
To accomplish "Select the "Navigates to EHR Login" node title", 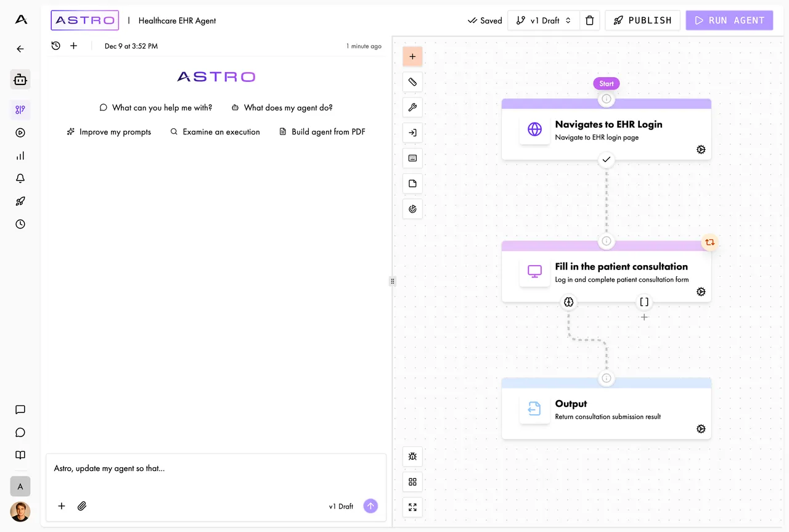I will (608, 124).
